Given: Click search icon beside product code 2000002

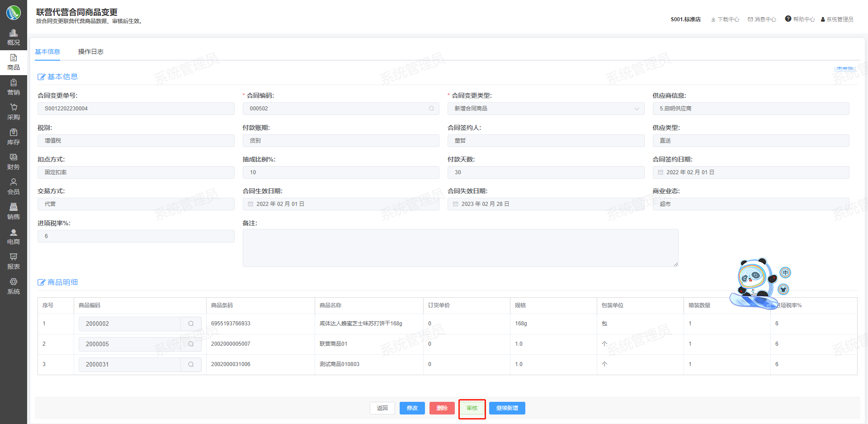Looking at the screenshot, I should pyautogui.click(x=191, y=324).
